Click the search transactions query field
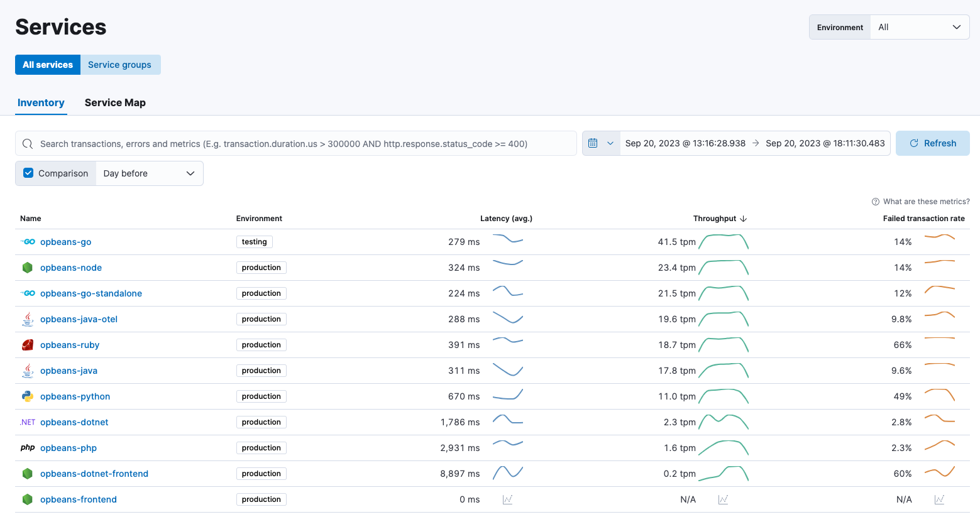Viewport: 980px width, 517px height. tap(302, 144)
